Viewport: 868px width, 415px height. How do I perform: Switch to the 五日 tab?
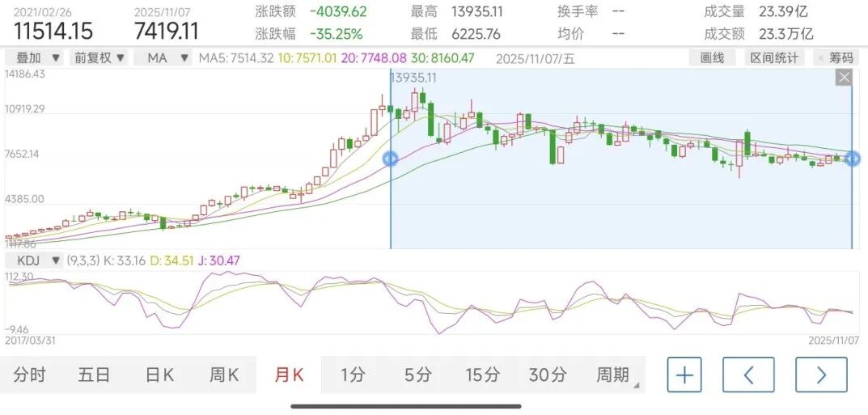click(x=94, y=375)
